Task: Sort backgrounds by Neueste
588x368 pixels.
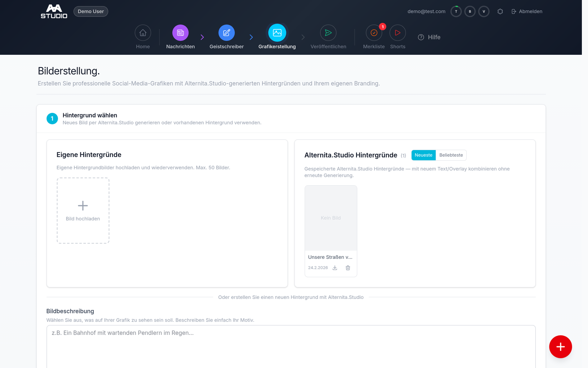Action: (423, 155)
